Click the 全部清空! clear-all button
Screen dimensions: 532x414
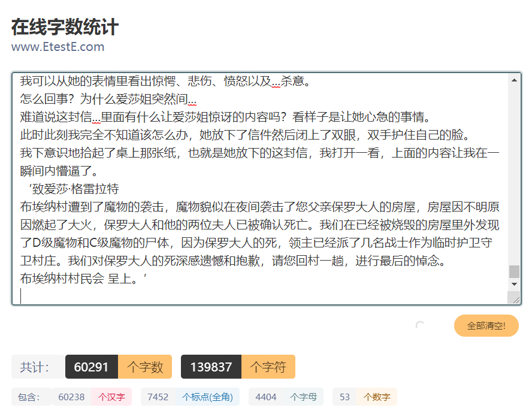point(486,325)
